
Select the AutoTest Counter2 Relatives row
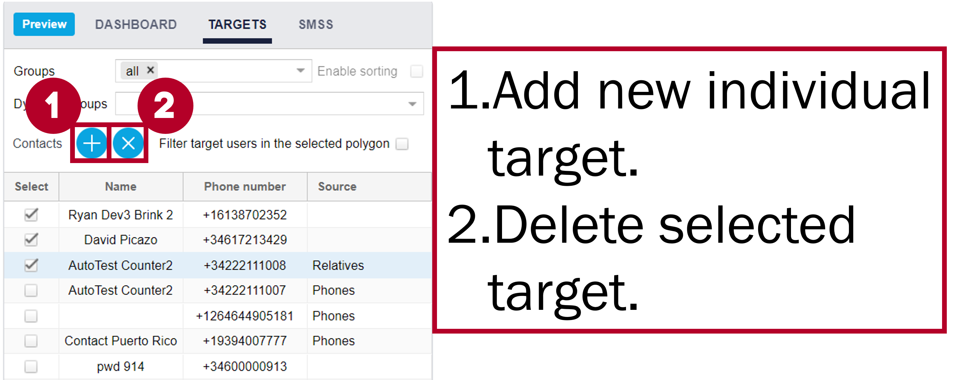click(217, 265)
